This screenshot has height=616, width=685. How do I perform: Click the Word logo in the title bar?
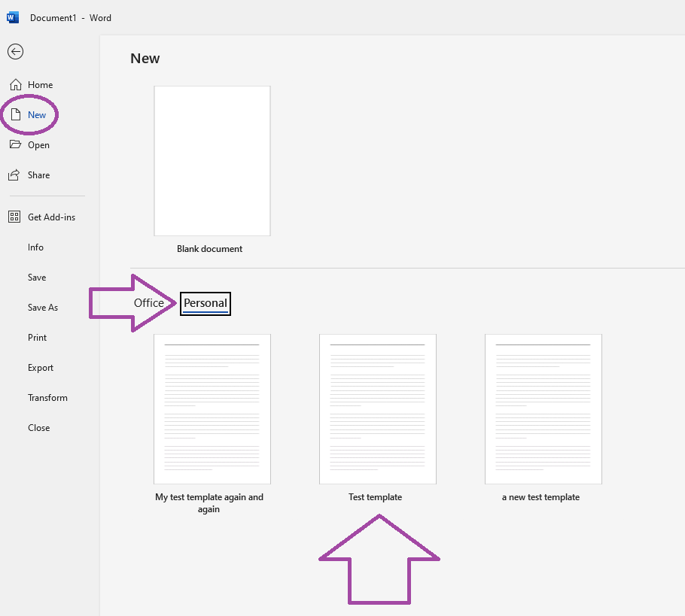(12, 17)
